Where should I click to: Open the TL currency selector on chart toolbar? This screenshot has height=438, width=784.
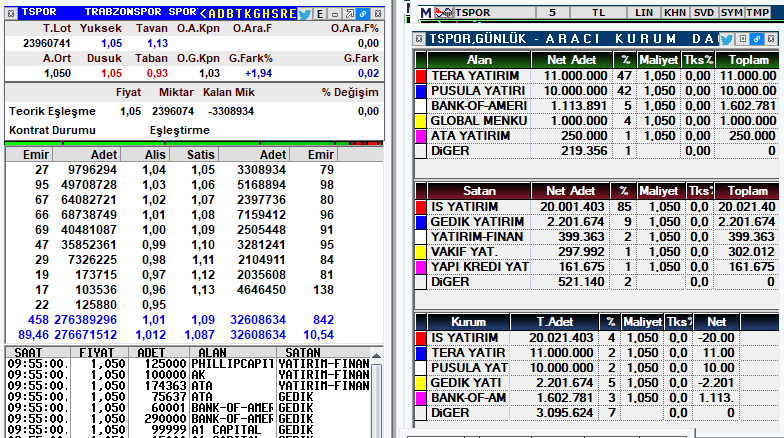click(x=598, y=12)
